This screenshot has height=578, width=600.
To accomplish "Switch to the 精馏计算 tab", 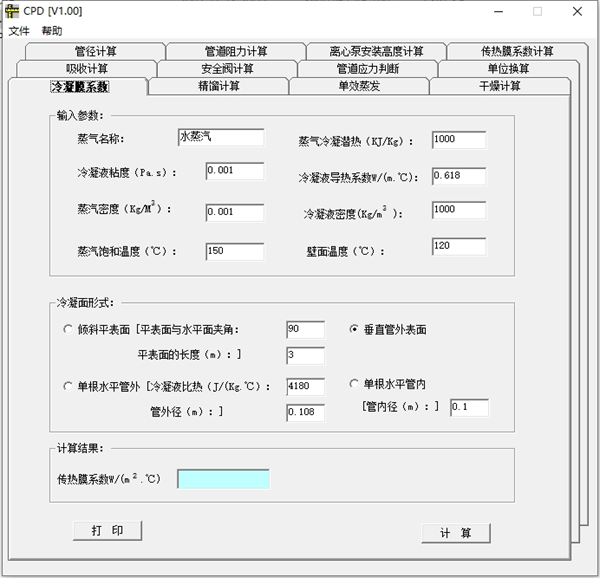I will [218, 86].
